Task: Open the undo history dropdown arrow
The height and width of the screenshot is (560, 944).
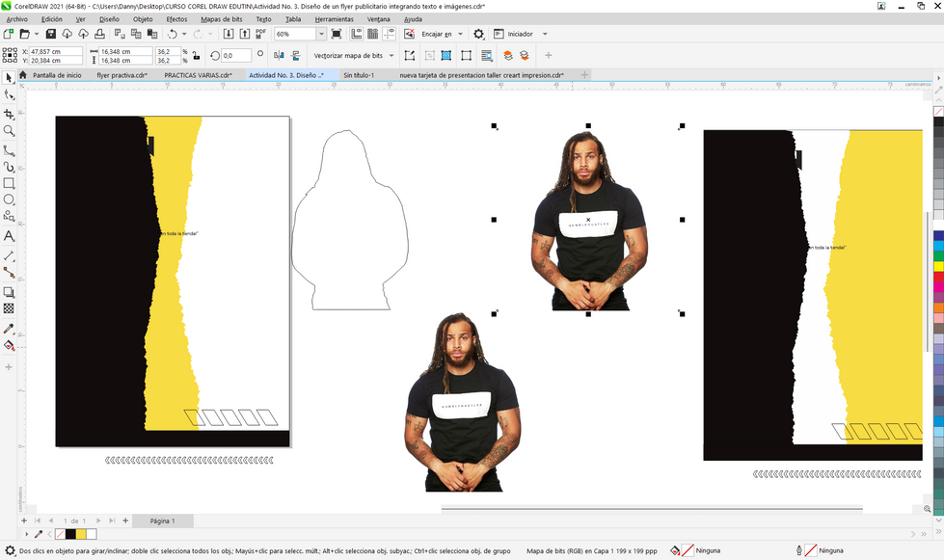Action: pos(184,35)
